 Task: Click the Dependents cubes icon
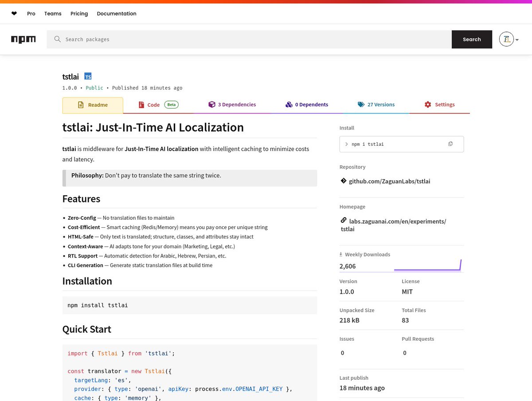pos(289,105)
